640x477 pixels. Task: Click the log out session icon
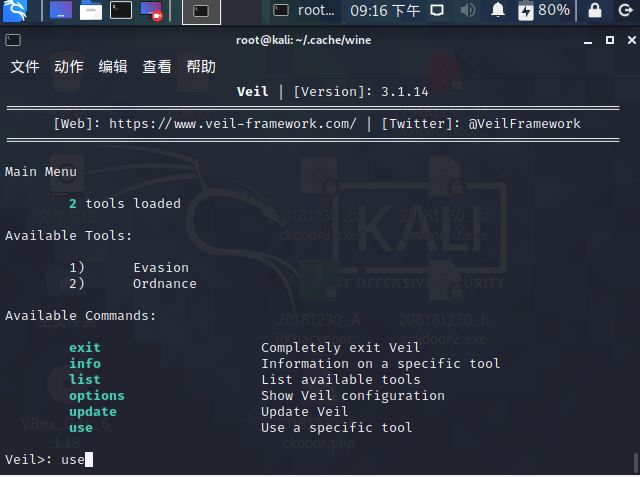coord(625,10)
